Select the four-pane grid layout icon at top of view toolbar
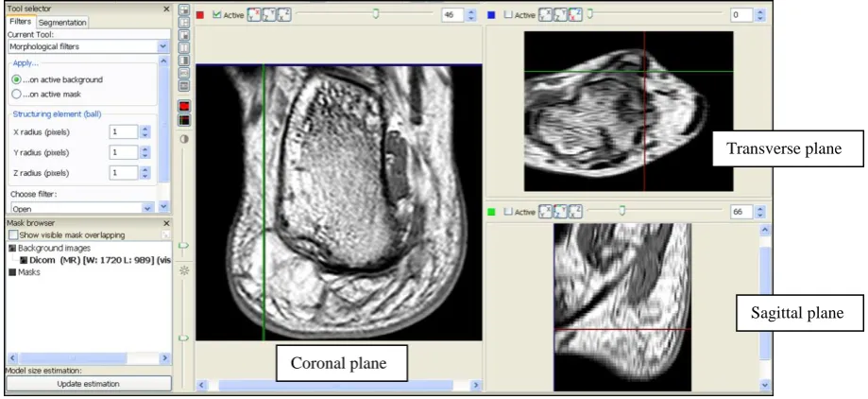868x399 pixels. coord(184,9)
